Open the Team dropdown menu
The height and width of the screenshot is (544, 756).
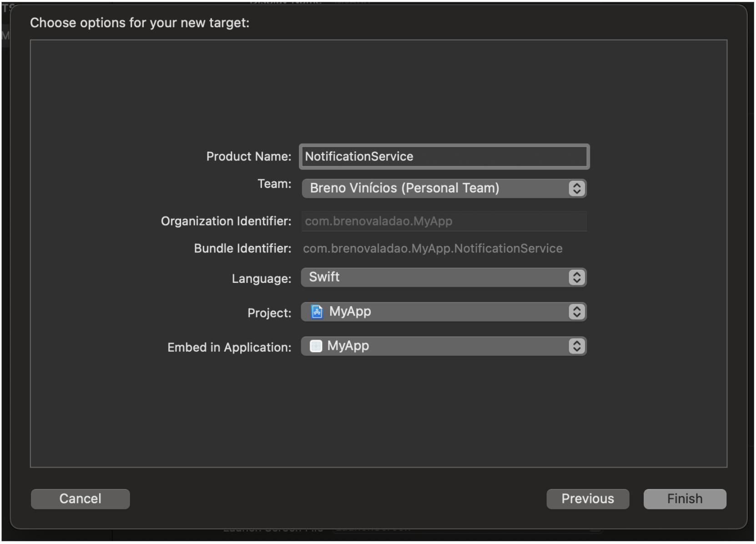(x=444, y=188)
